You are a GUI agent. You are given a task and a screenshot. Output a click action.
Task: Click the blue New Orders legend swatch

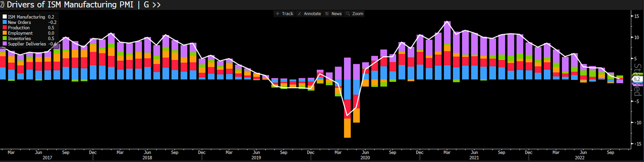(5, 22)
